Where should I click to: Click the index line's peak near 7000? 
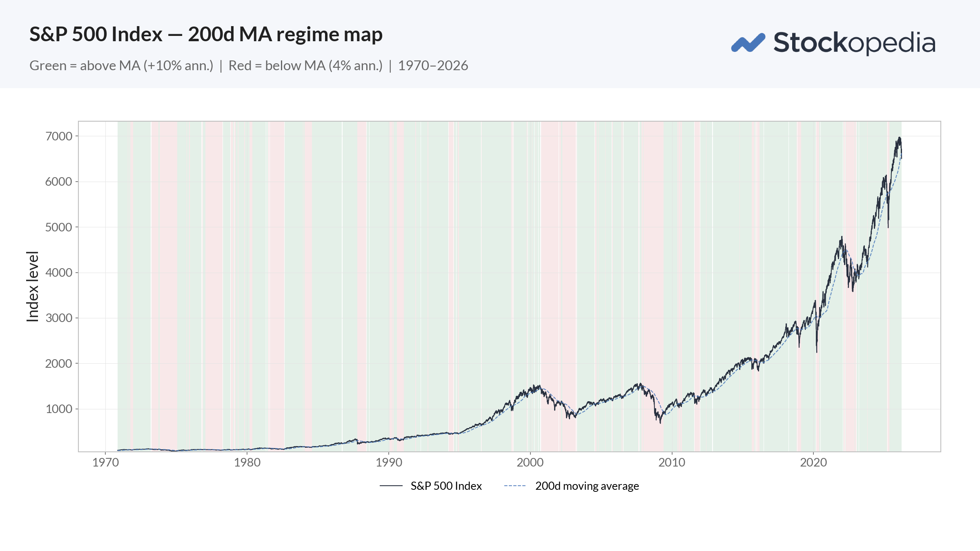(x=900, y=138)
